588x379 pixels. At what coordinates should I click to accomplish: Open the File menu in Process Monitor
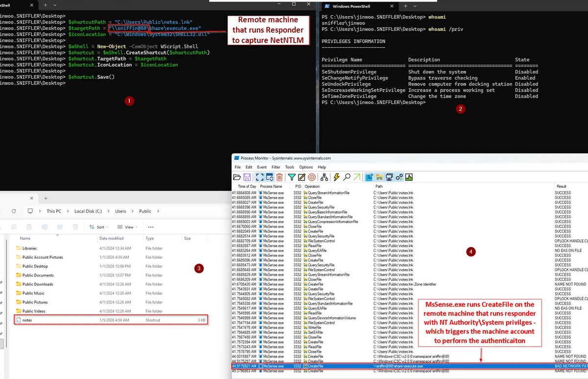(238, 167)
